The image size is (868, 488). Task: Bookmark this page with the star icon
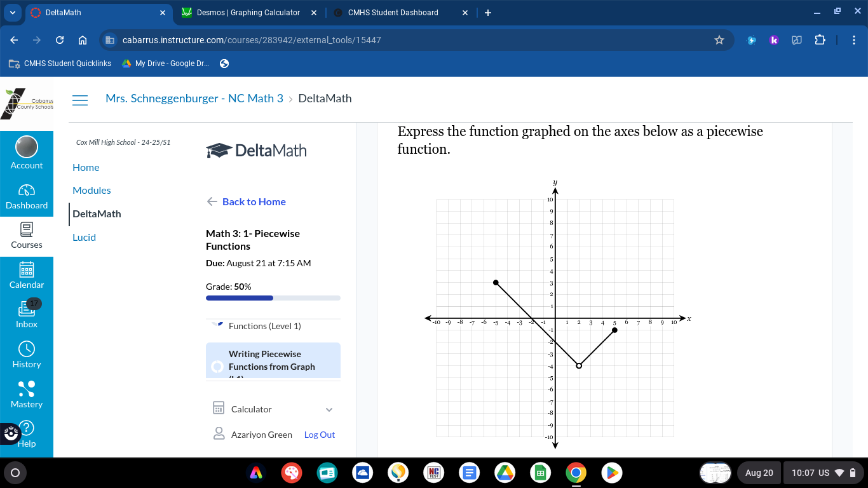pos(719,40)
